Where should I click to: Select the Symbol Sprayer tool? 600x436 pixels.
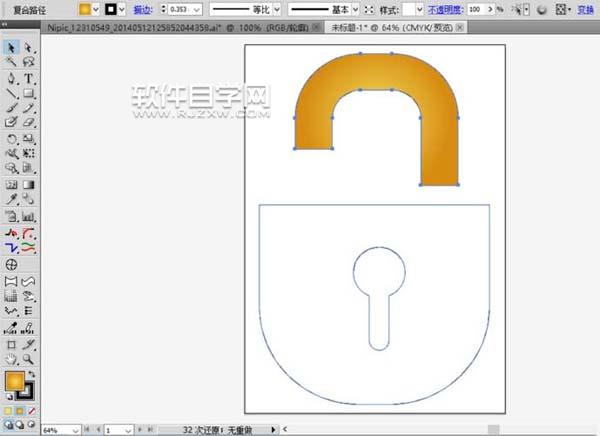pos(11,217)
